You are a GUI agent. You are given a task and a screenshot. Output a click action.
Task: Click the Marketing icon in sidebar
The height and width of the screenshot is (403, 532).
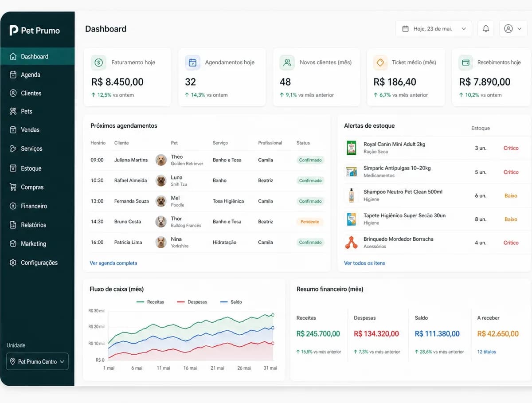13,244
